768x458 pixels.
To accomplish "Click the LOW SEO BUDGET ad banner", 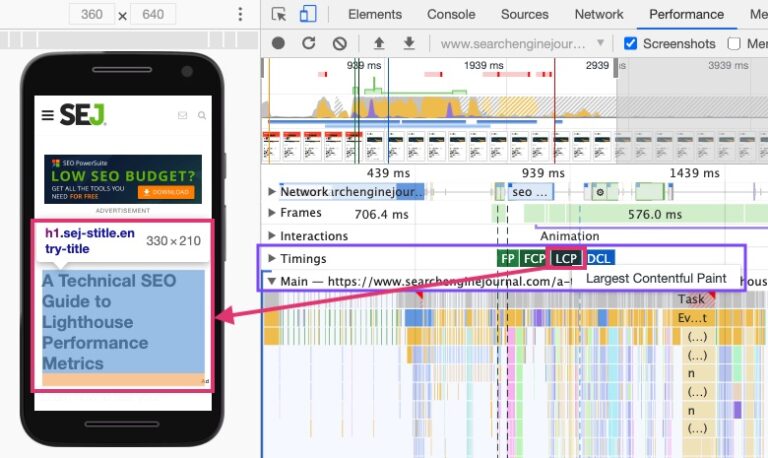I will 123,179.
